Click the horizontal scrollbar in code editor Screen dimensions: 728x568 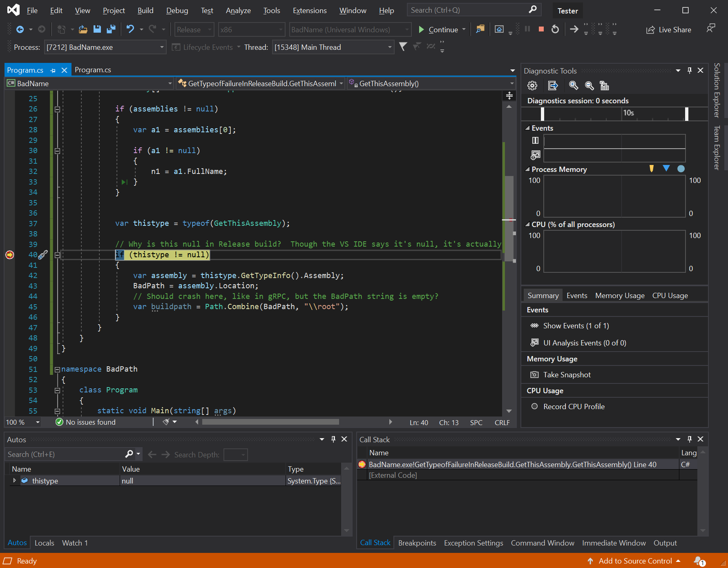270,422
